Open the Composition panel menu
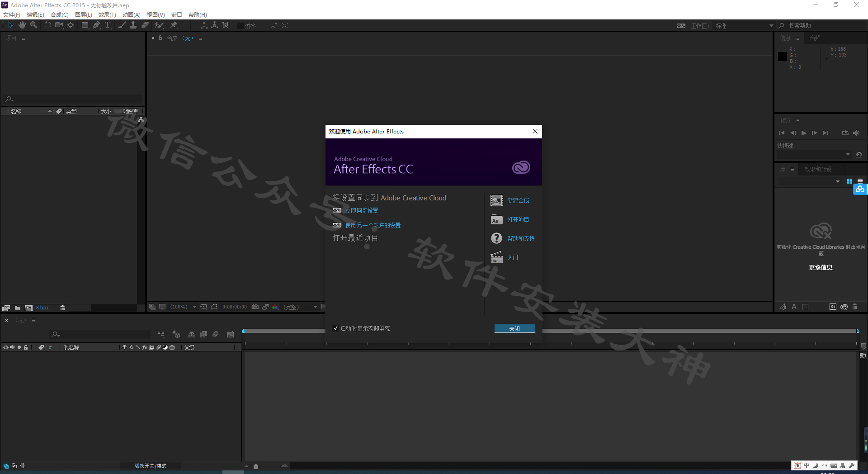Screen dimensions: 868x474 (201, 38)
